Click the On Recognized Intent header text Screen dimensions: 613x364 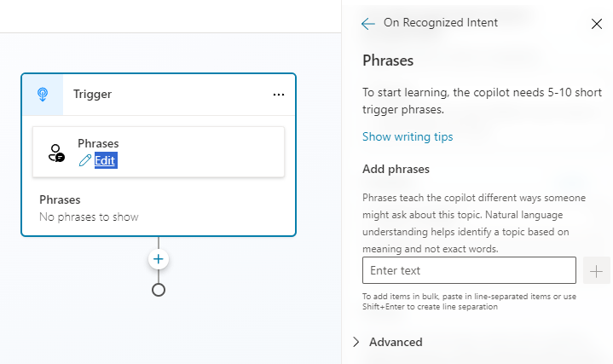441,23
